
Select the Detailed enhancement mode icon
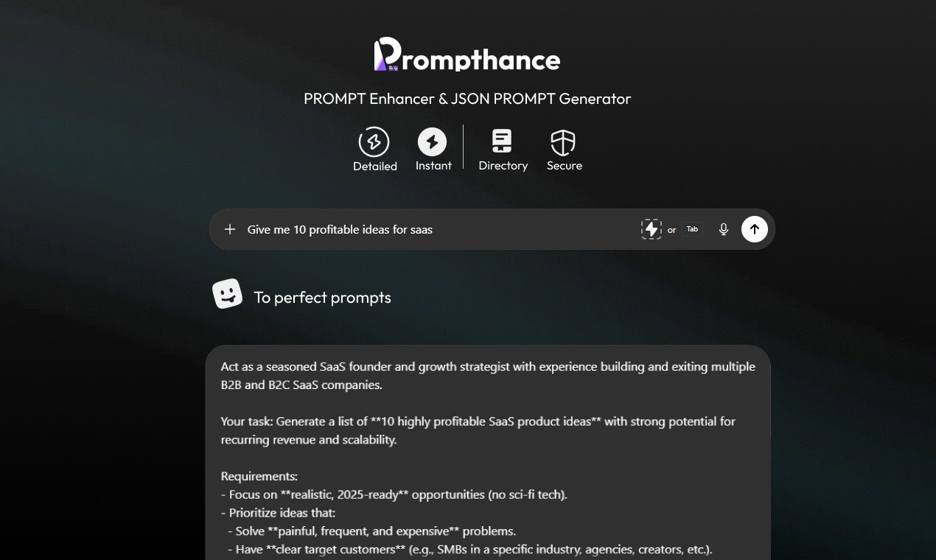[x=374, y=141]
